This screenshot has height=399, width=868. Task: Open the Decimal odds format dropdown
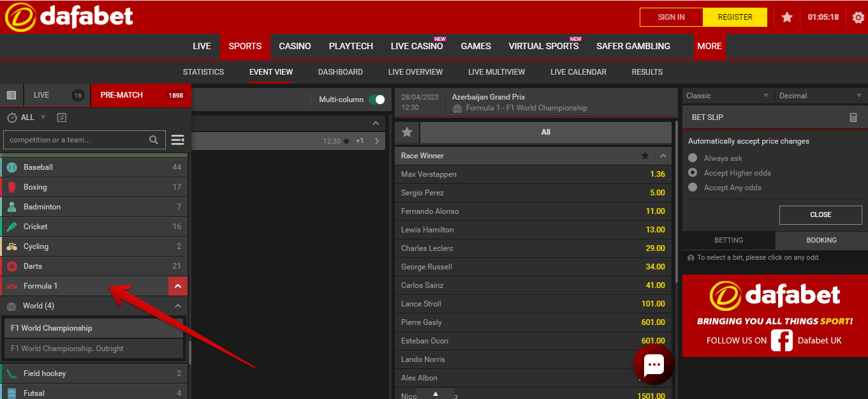coord(821,96)
